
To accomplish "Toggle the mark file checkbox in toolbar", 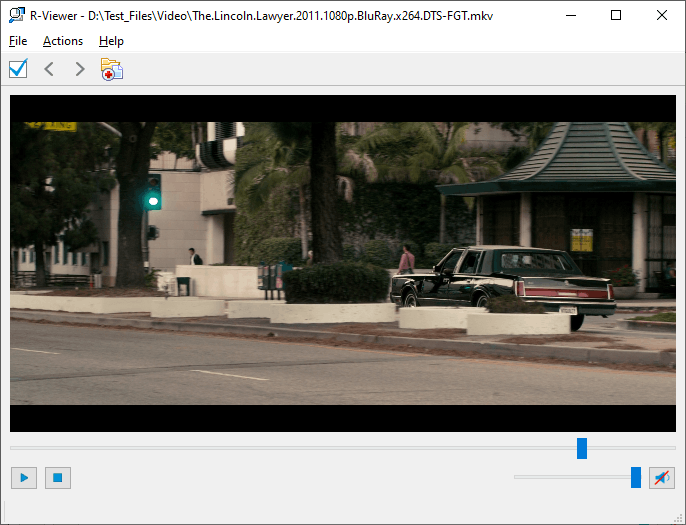I will [18, 69].
